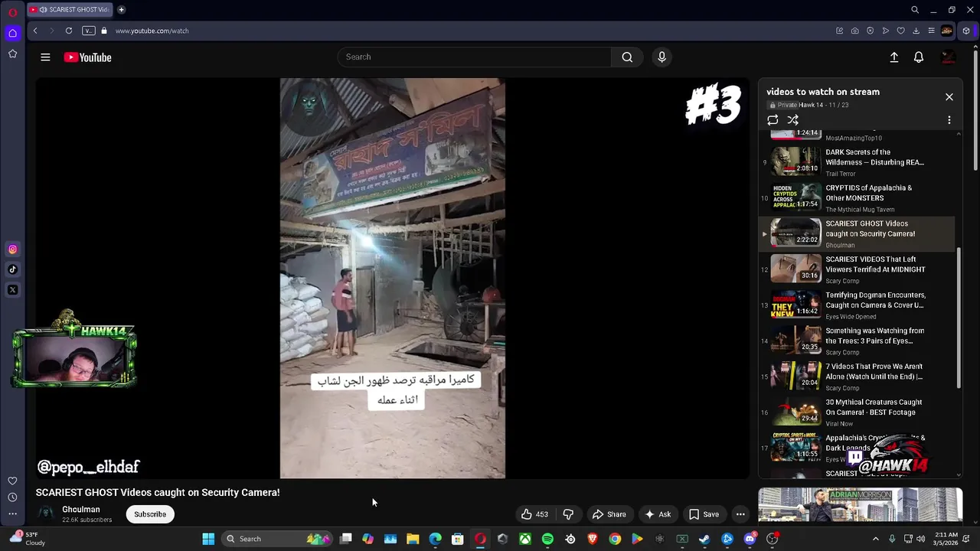Toggle loop playlist
The image size is (980, 551).
773,120
